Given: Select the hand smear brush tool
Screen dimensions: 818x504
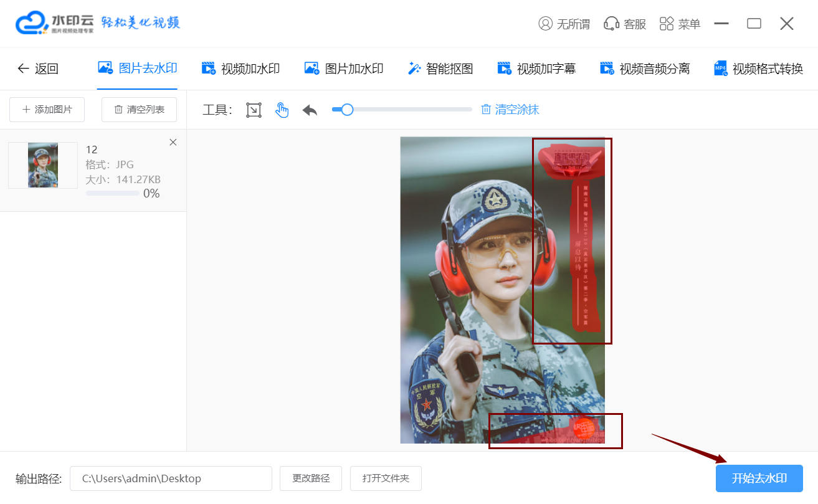Looking at the screenshot, I should 282,110.
